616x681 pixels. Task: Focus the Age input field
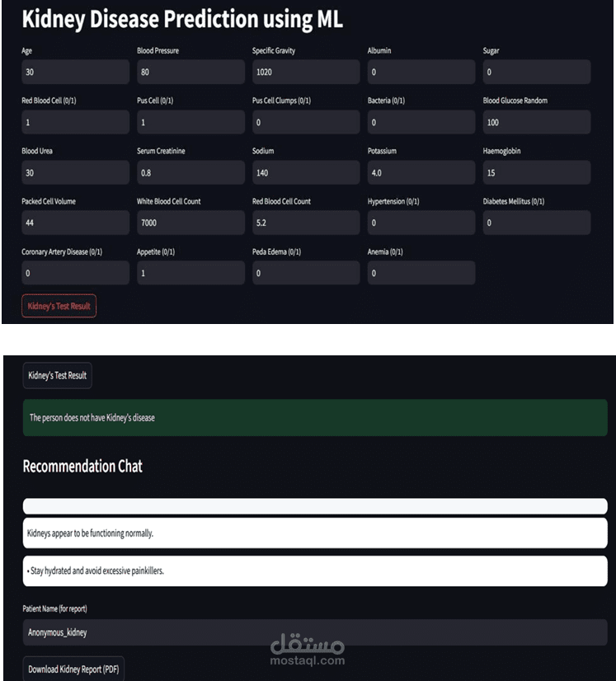pyautogui.click(x=75, y=72)
